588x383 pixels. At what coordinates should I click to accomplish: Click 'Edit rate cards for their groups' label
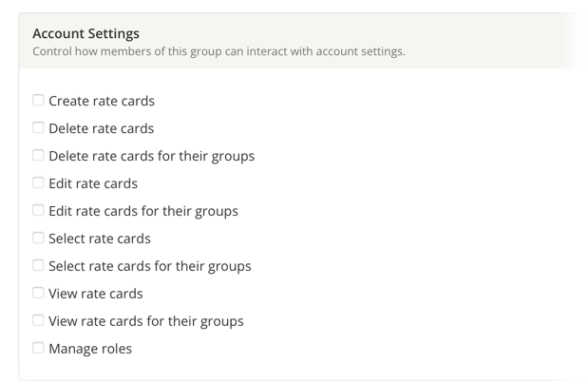coord(143,211)
